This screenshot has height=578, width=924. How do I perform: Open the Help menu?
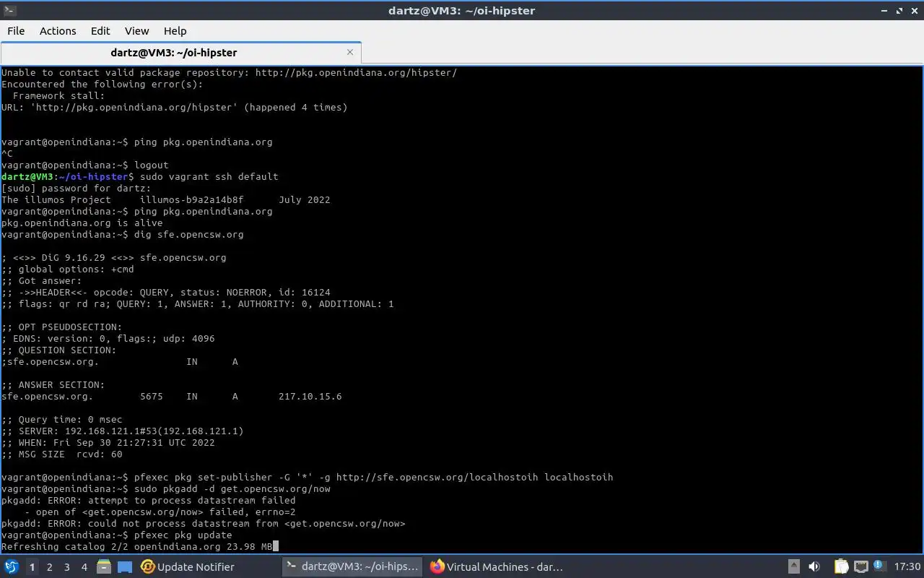point(175,31)
